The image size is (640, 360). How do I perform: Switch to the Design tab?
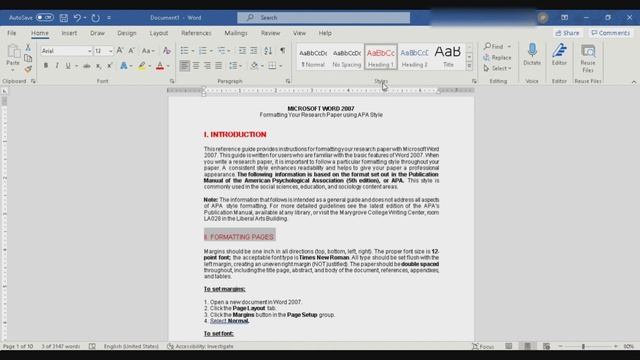127,33
